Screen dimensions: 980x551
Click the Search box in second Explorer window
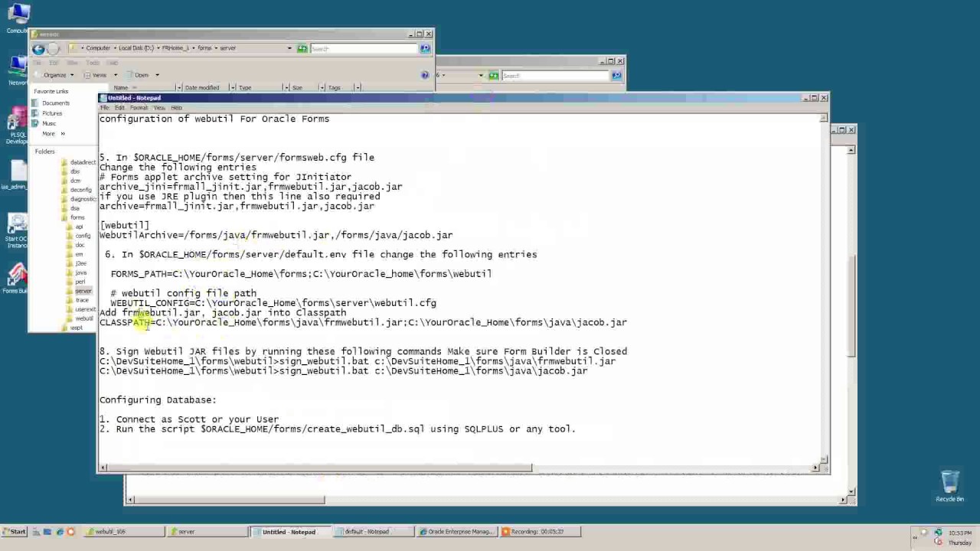click(555, 75)
